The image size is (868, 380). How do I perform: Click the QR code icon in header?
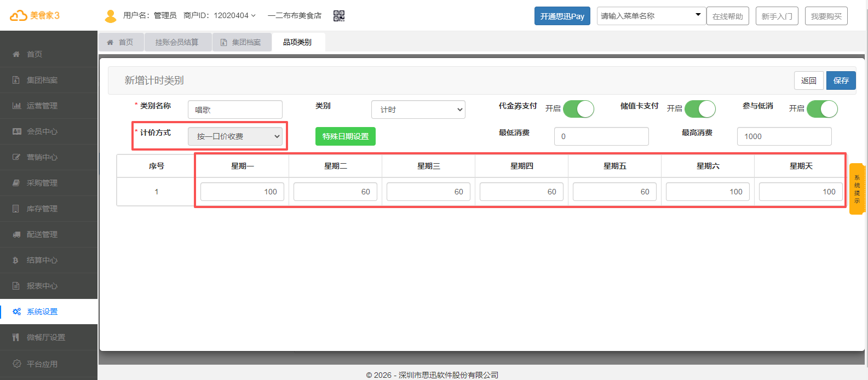coord(339,16)
